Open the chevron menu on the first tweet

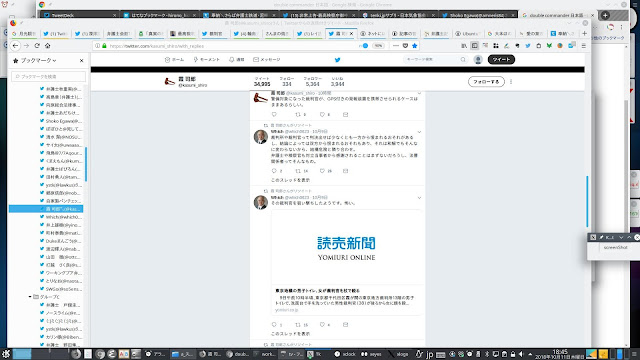coord(419,93)
